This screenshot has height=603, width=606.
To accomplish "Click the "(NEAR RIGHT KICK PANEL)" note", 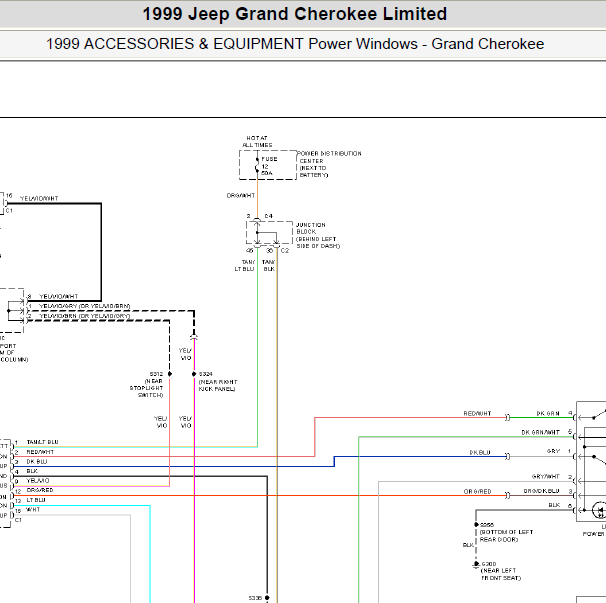I will click(x=218, y=385).
